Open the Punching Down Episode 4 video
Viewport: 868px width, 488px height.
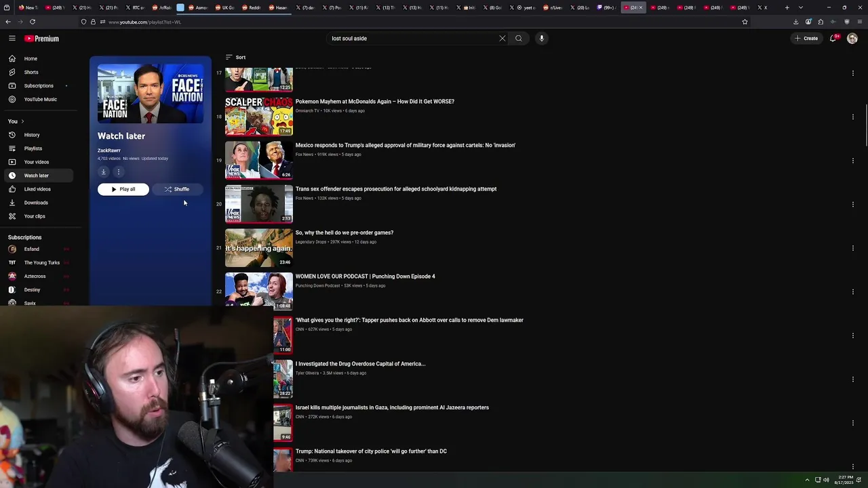tap(366, 277)
